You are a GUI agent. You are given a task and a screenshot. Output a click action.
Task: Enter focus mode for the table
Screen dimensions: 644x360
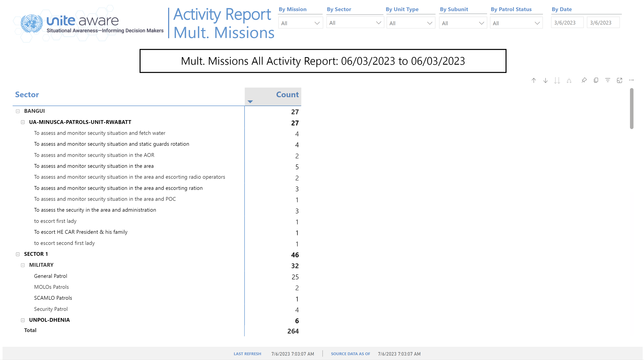619,80
